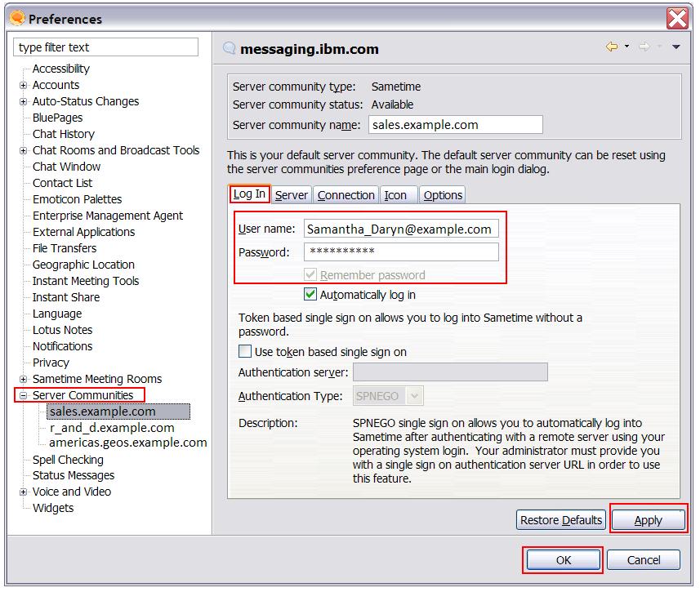Click the messaging.ibm.com chat bubble icon
Screen dimensions: 700x592
click(x=230, y=48)
